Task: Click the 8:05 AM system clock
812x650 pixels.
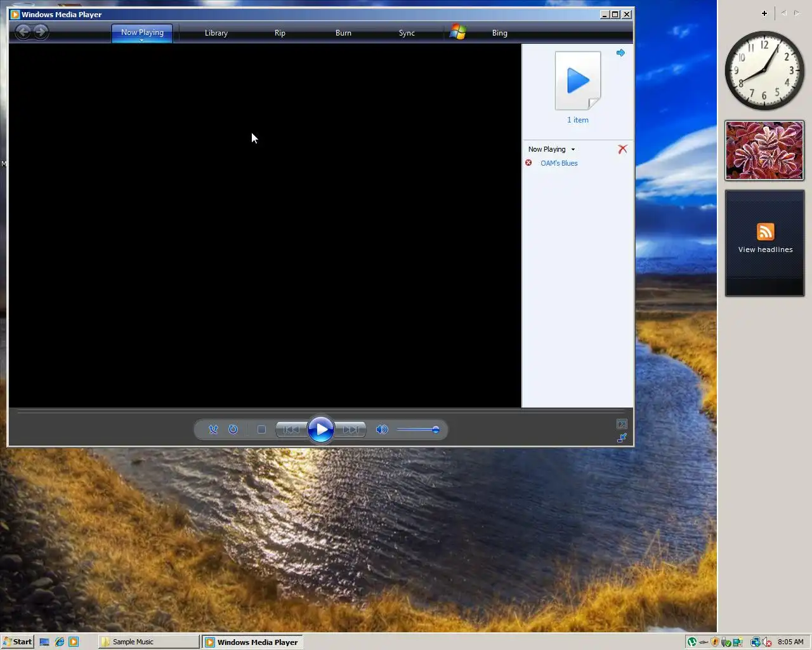Action: [790, 642]
